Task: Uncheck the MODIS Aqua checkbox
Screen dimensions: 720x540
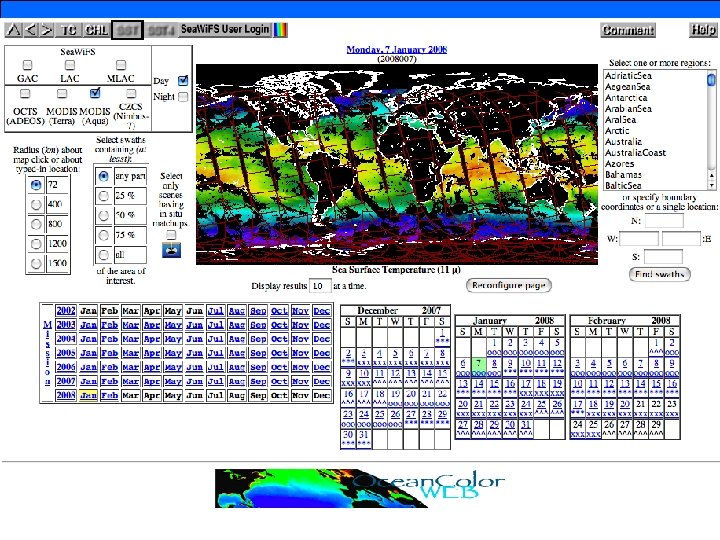Action: (95, 93)
